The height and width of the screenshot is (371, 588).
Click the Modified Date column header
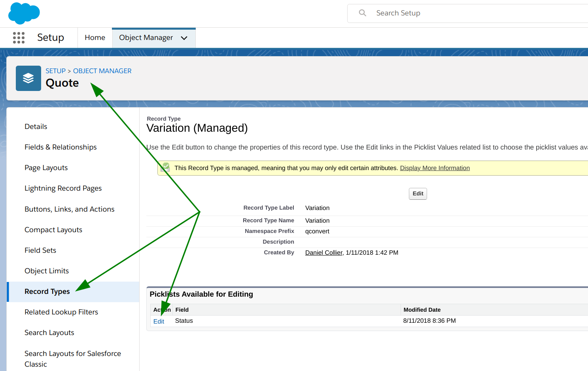pyautogui.click(x=422, y=310)
